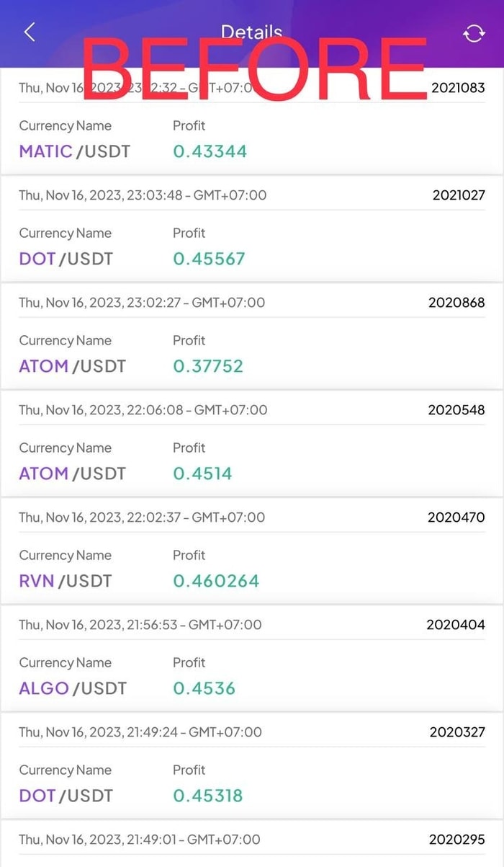Click the profit value 0.460264
504x867 pixels.
pos(216,580)
